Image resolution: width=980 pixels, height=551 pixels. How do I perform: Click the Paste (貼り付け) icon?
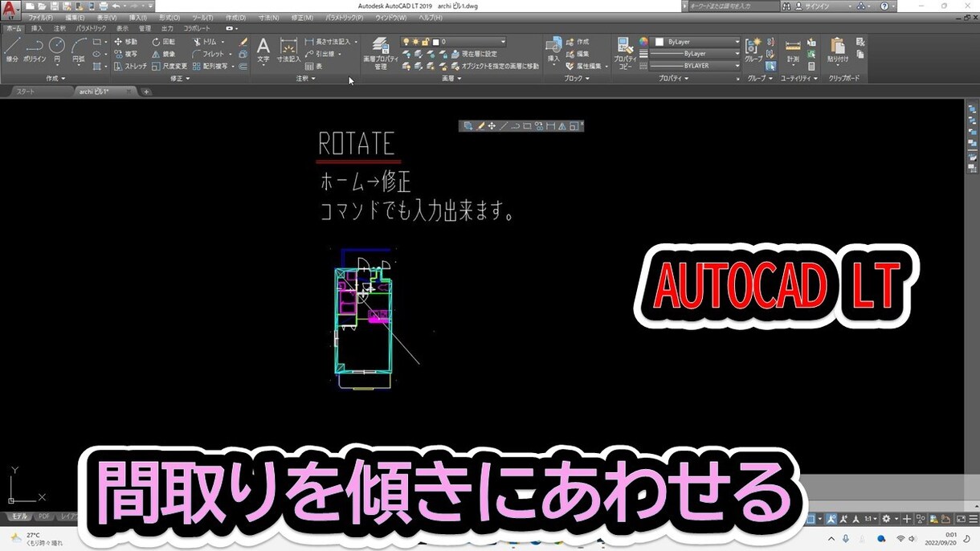pos(838,50)
